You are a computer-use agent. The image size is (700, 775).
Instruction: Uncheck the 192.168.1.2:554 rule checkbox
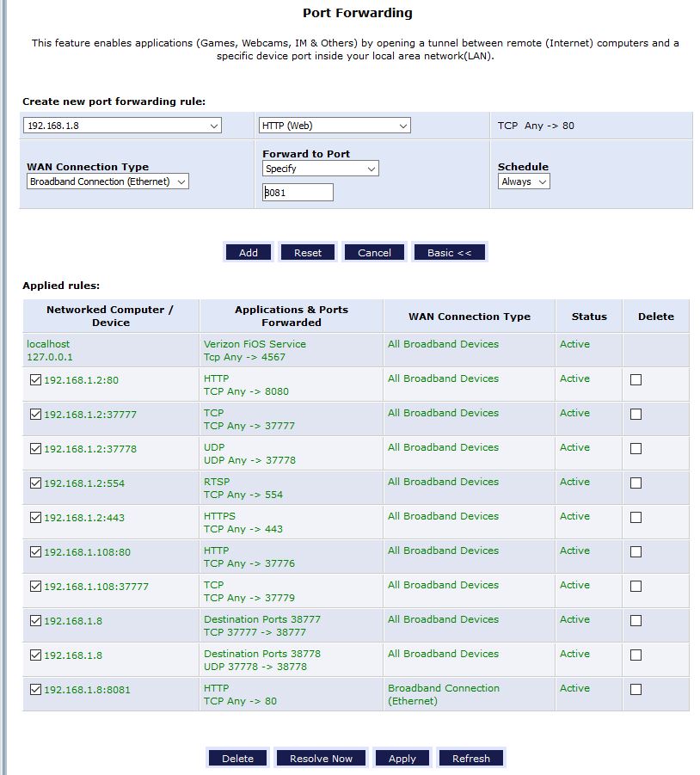pos(35,483)
